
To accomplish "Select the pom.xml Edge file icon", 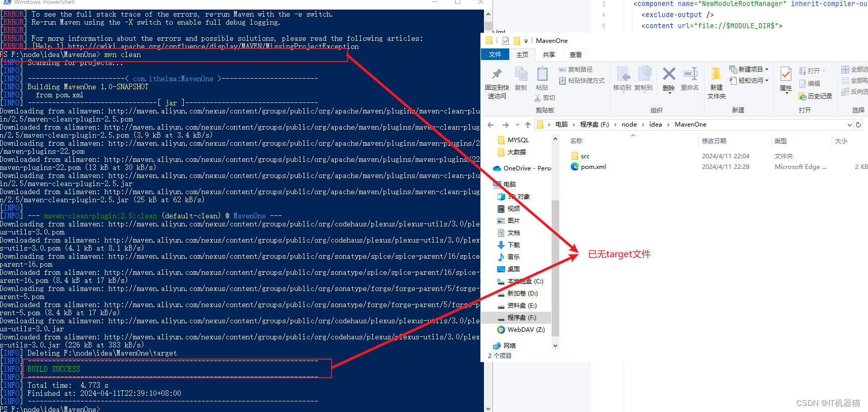I will point(575,166).
